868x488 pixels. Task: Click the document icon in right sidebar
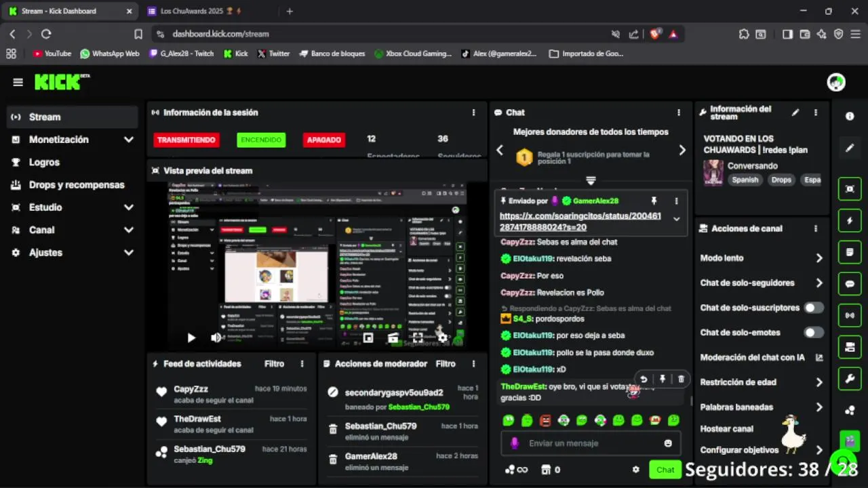coord(850,252)
